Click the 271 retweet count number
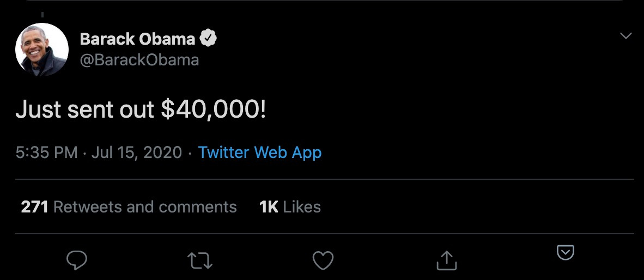Screen dimensions: 644x280 pos(34,207)
